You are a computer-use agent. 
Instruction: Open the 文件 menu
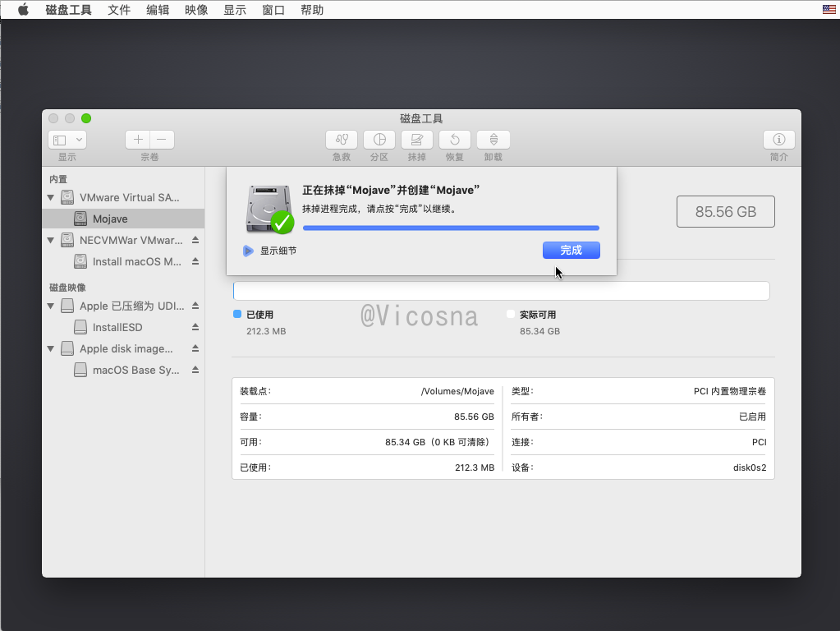tap(119, 10)
